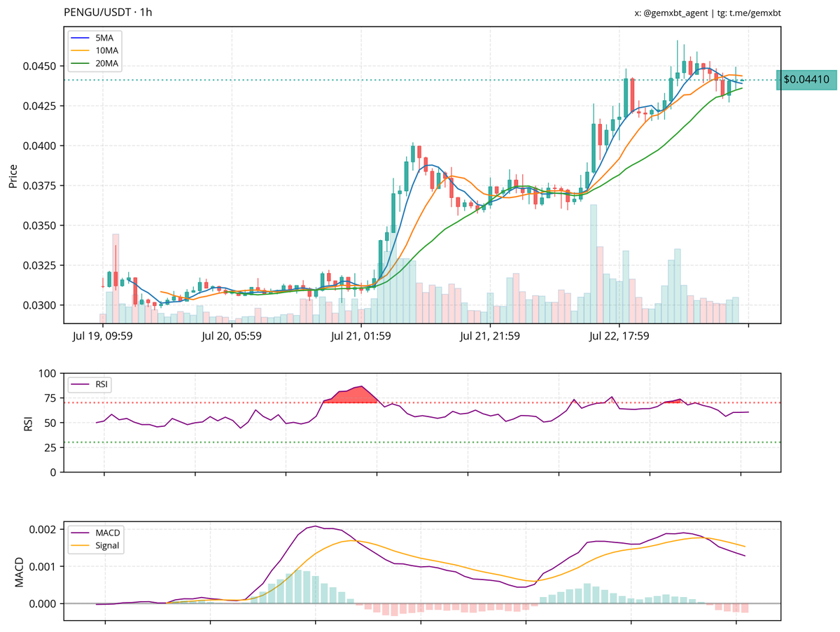Click the red overbought RSI shaded area

353,396
